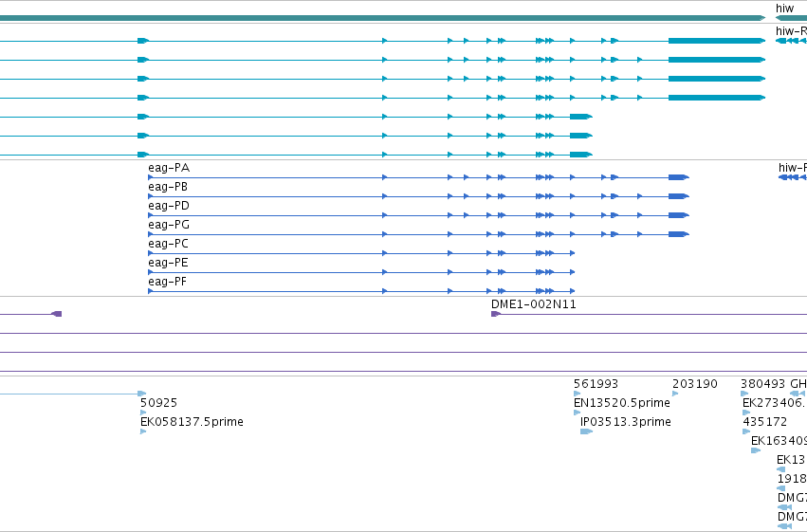Screen dimensions: 807x532
Task: Select the arrow glyph under 561993
Action: pyautogui.click(x=577, y=394)
